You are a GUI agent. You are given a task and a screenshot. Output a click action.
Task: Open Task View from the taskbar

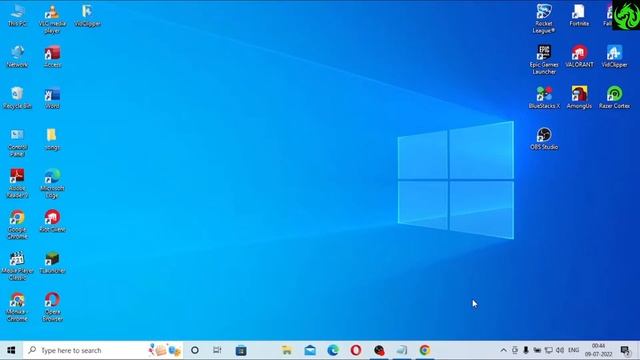(217, 350)
